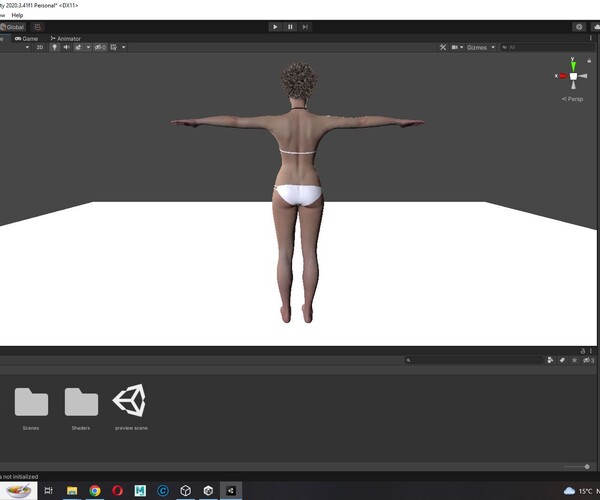Open the Scene view options kebab menu

pyautogui.click(x=591, y=38)
